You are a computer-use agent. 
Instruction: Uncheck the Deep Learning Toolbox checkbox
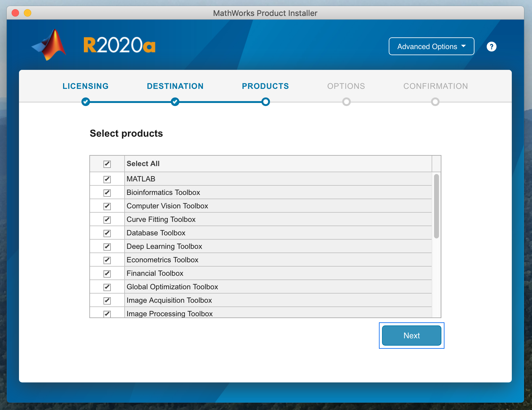click(x=107, y=247)
